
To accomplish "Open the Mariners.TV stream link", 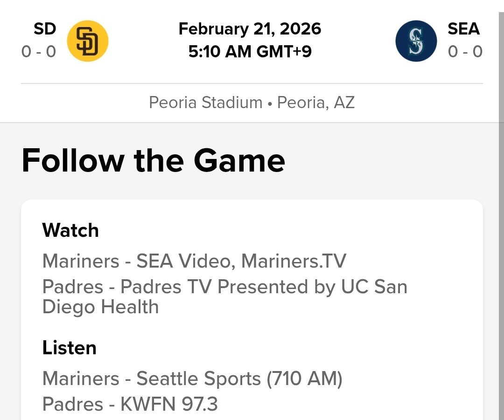I will (x=294, y=261).
